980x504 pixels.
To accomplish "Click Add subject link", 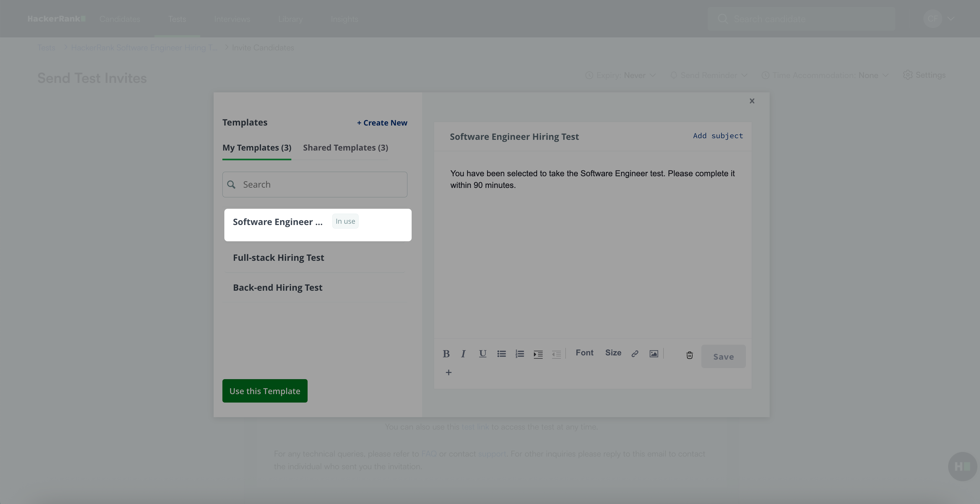I will [x=718, y=136].
